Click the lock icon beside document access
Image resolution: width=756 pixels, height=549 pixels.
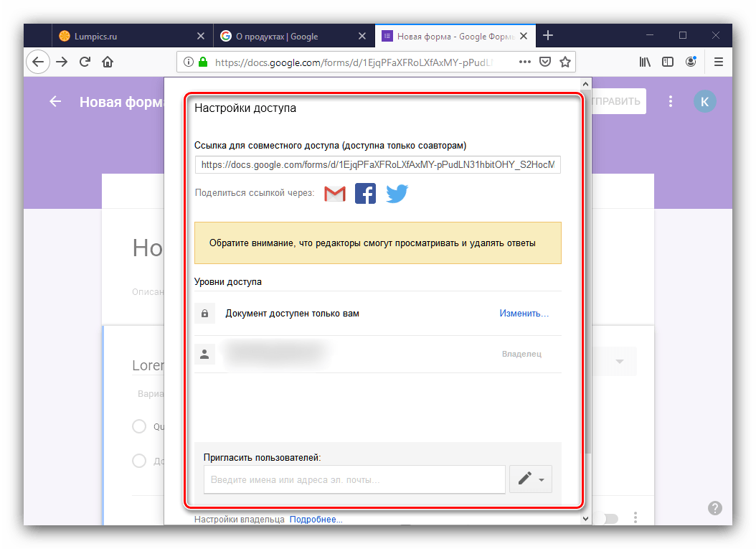tap(204, 314)
